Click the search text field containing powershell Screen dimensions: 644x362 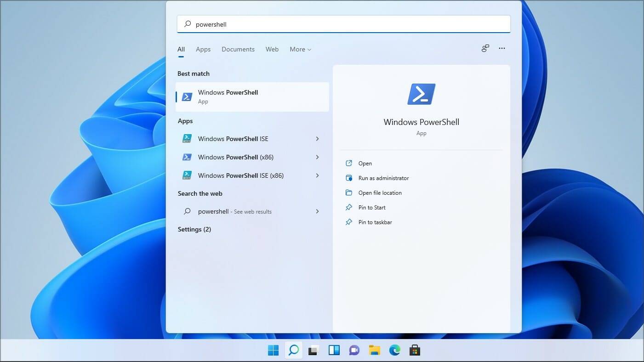(344, 24)
